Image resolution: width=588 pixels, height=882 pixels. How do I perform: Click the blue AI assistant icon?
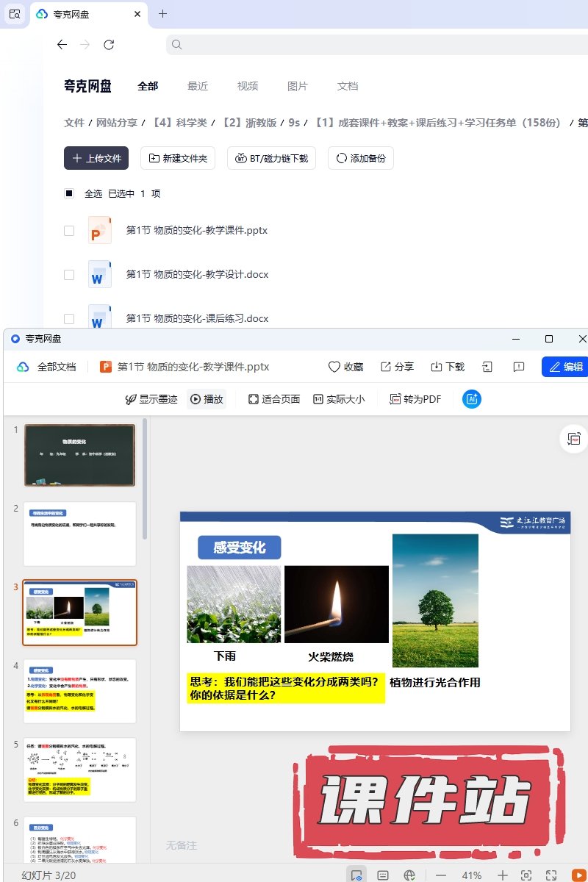(471, 399)
